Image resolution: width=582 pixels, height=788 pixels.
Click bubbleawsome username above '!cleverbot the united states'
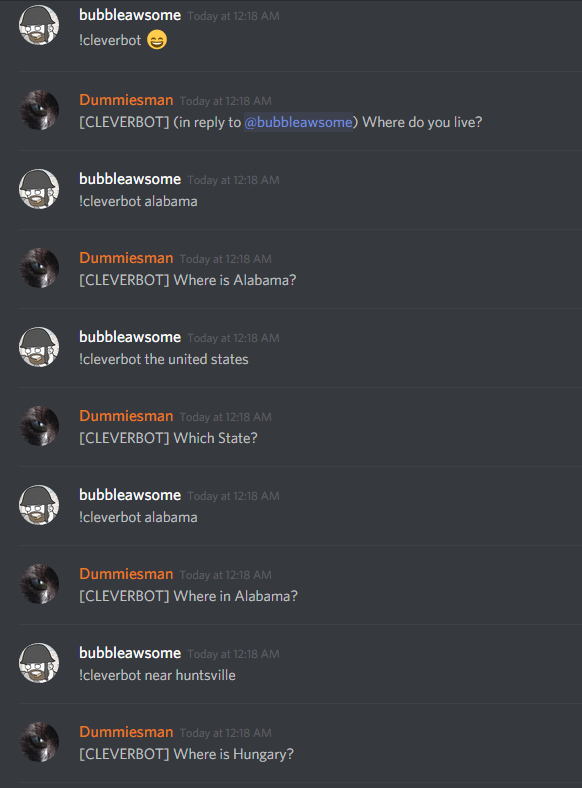[x=130, y=337]
